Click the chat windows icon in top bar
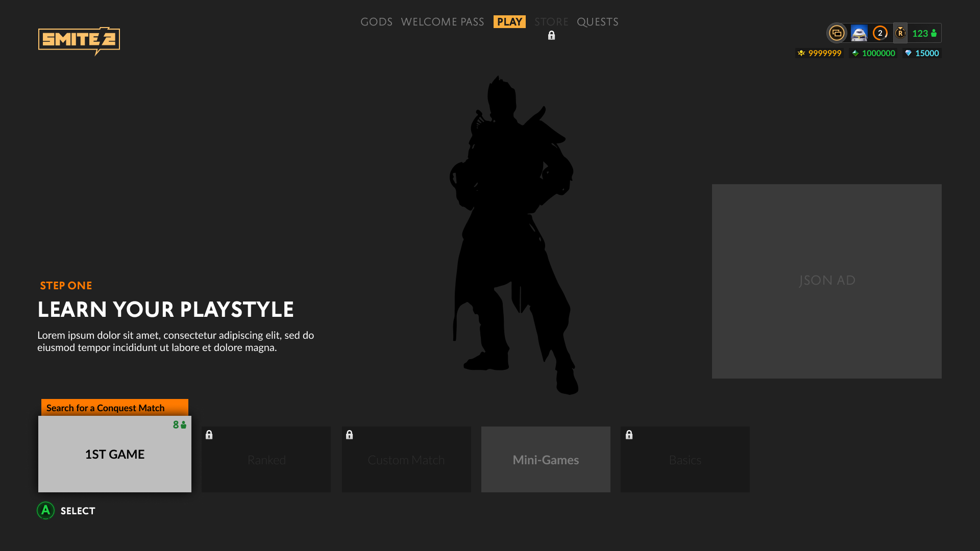The height and width of the screenshot is (551, 980). pos(837,33)
